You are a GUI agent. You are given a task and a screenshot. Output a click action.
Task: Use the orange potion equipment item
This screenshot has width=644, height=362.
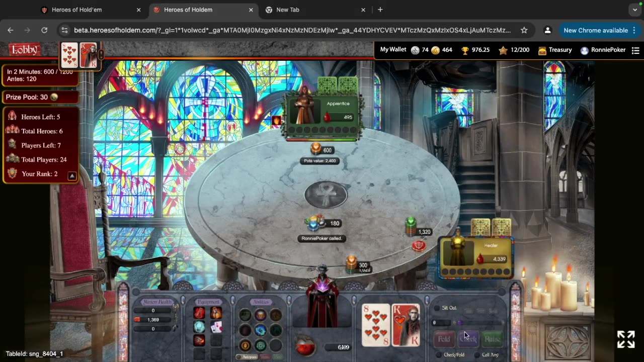[x=216, y=313]
